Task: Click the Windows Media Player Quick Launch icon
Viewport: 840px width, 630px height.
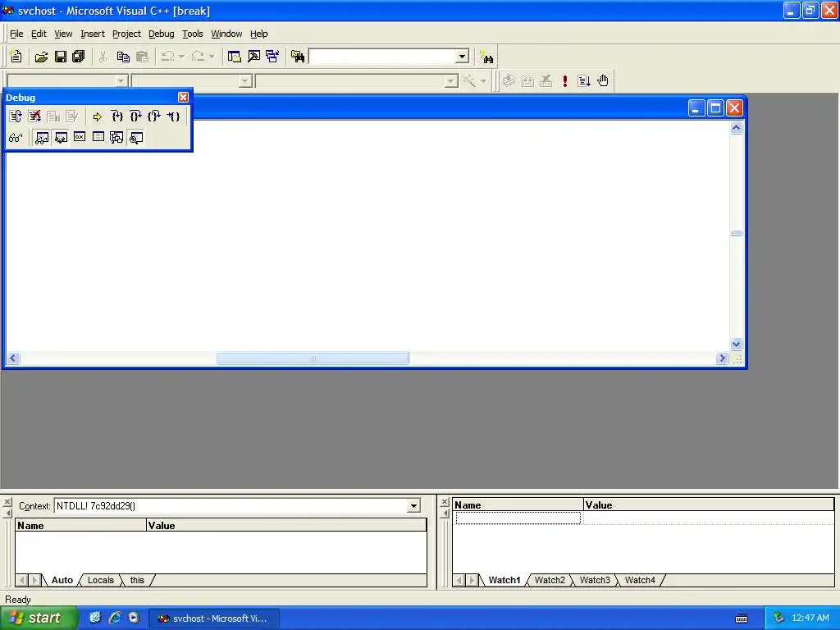Action: point(134,618)
